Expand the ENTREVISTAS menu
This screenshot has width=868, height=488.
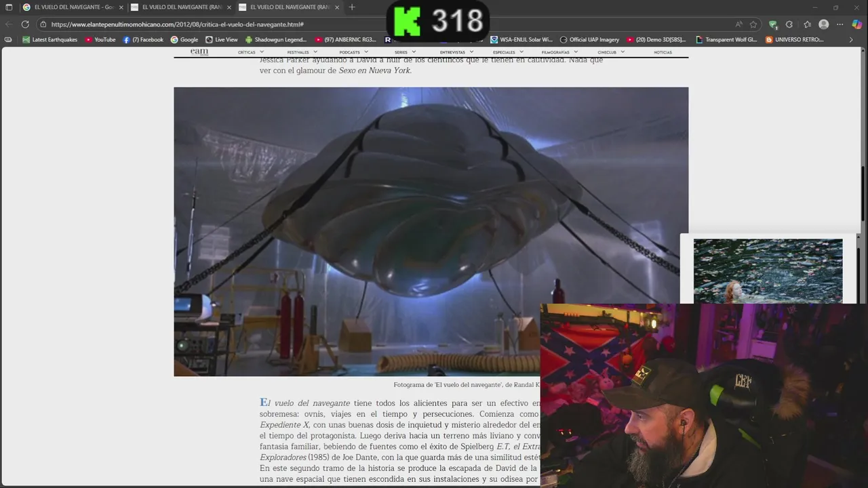click(x=457, y=52)
